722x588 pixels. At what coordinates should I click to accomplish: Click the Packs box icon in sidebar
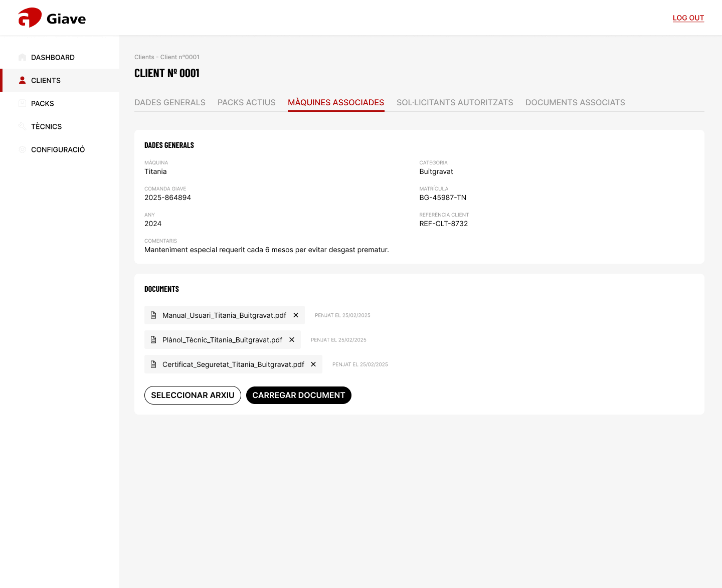(x=22, y=103)
